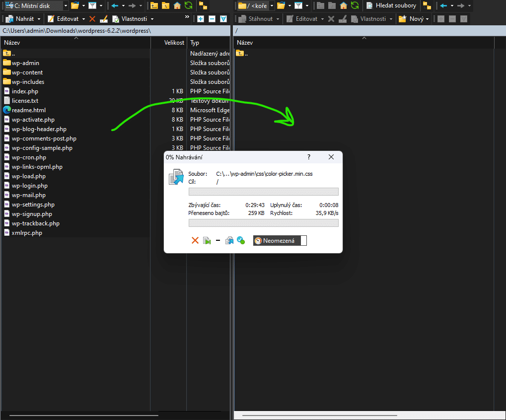506x420 pixels.
Task: Click the remote panel filter icon
Action: tap(298, 5)
